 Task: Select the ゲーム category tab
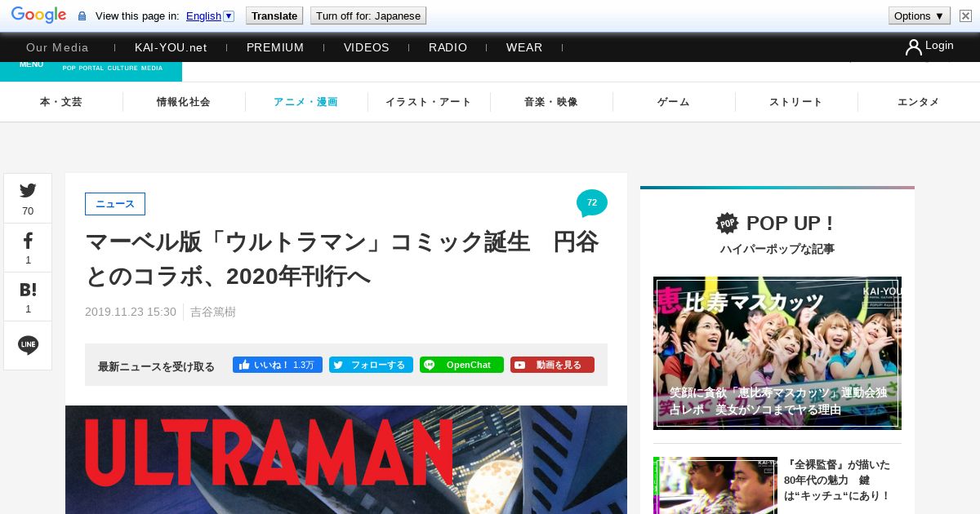pos(674,102)
